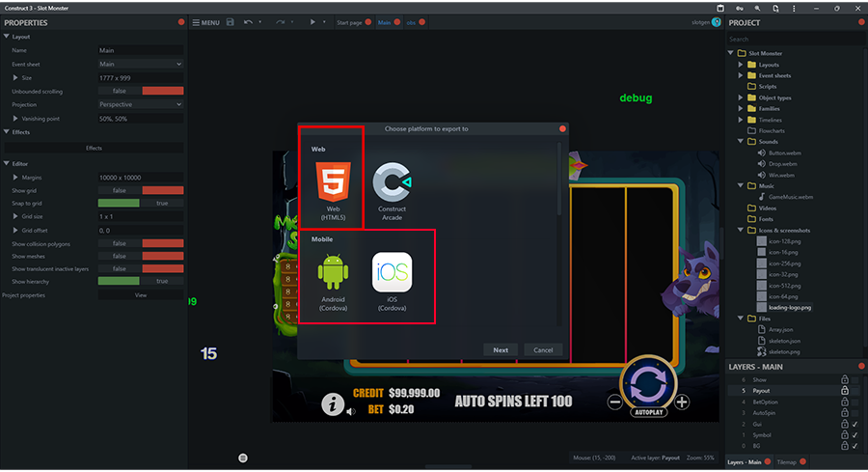
Task: Click Cancel in the export dialog
Action: [543, 350]
